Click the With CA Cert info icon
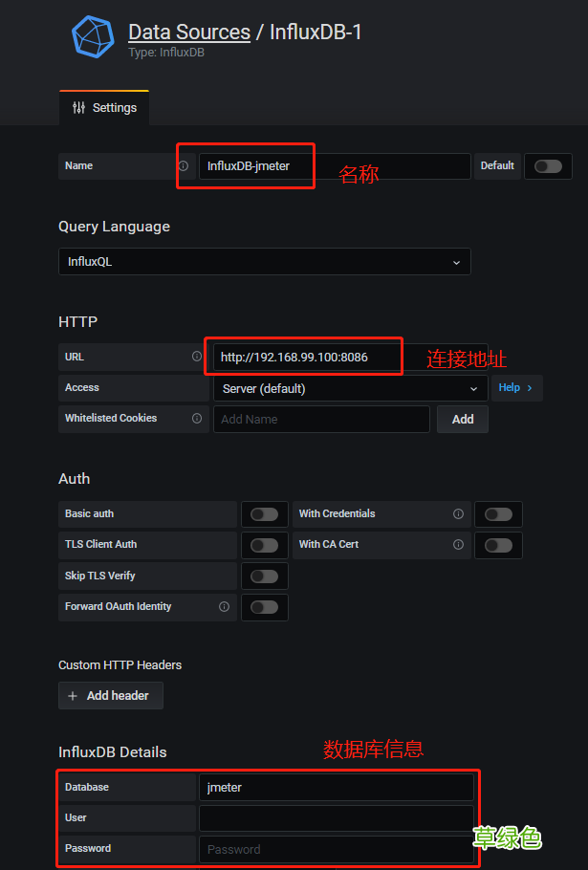The image size is (588, 870). pos(458,545)
